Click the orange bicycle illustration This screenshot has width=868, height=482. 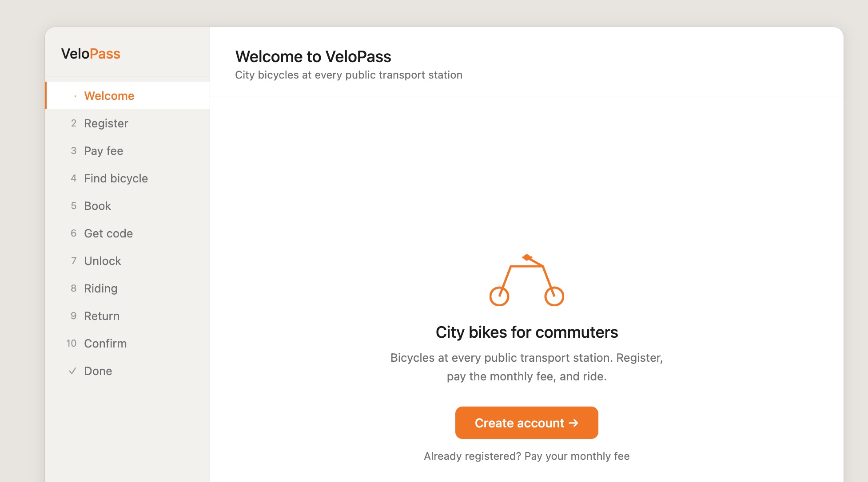(x=526, y=281)
